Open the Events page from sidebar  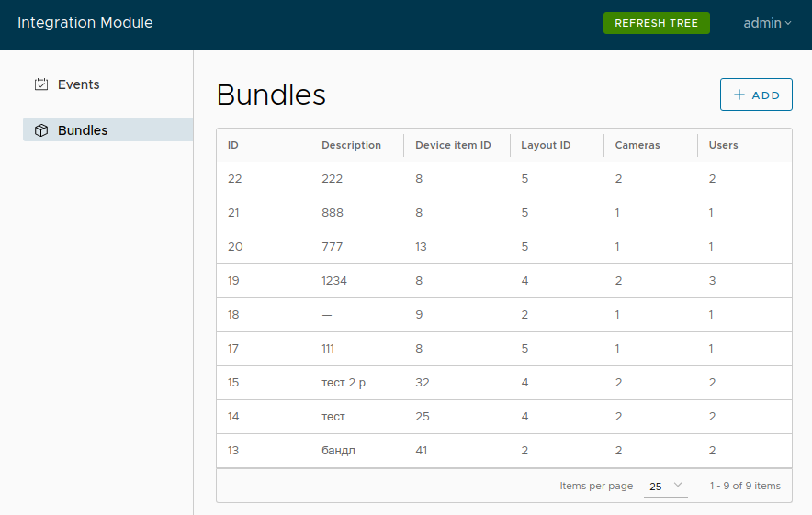point(78,84)
